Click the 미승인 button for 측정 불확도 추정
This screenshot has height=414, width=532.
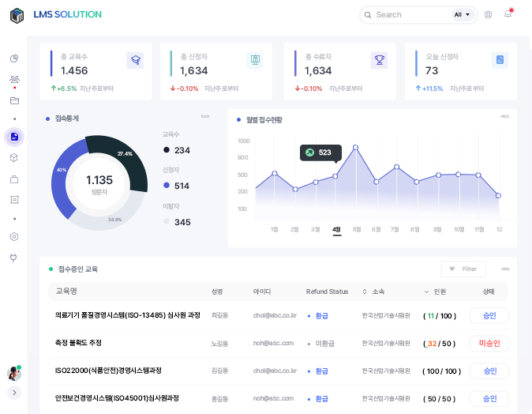[x=489, y=344]
